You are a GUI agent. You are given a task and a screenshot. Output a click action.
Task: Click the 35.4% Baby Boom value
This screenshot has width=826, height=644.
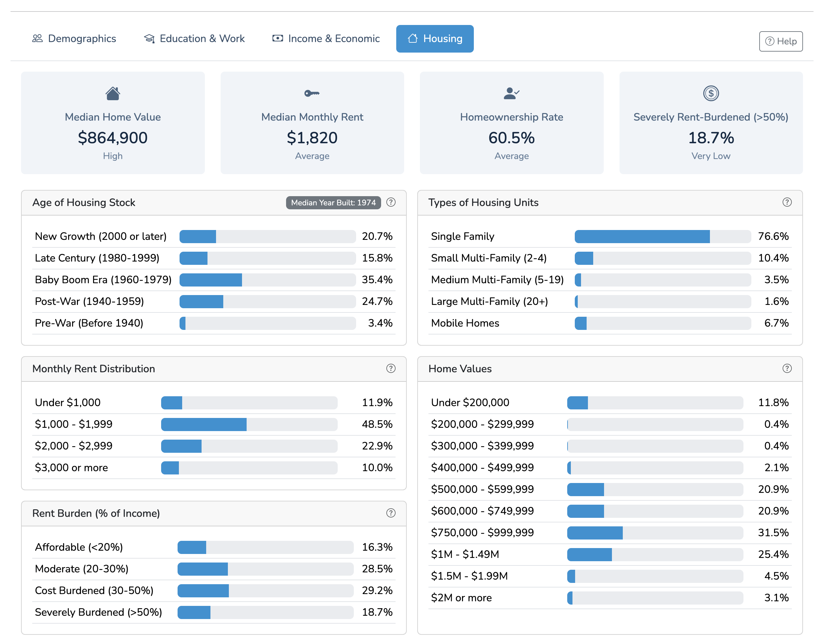[377, 280]
